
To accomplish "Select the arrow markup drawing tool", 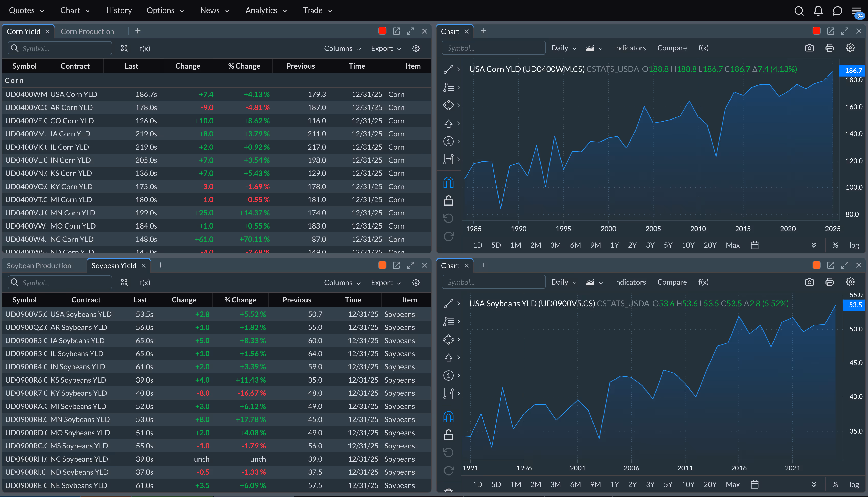I will pyautogui.click(x=449, y=124).
